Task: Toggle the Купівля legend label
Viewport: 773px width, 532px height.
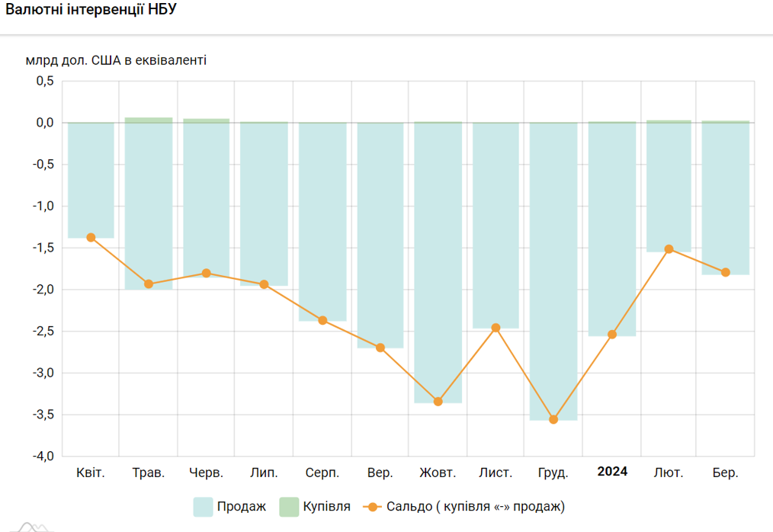Action: point(326,506)
